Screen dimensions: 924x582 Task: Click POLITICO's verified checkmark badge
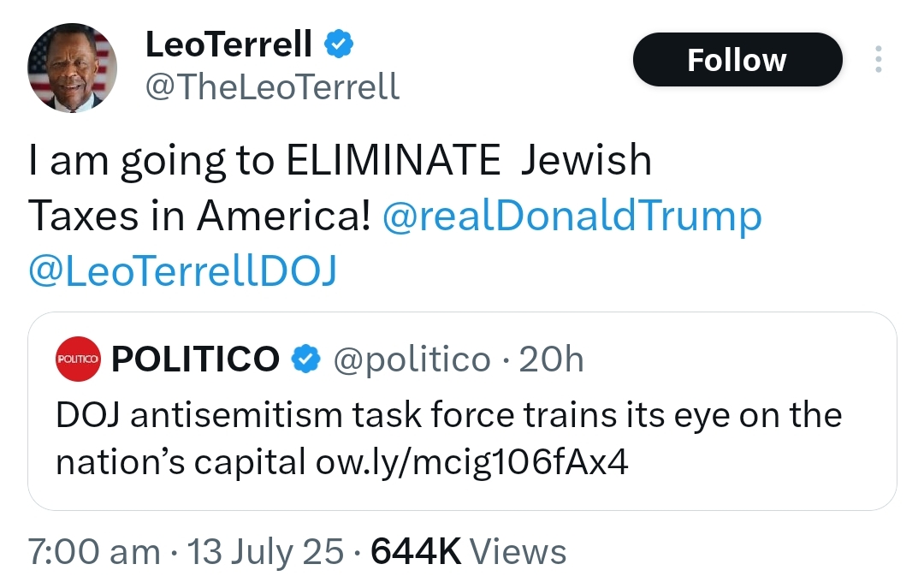click(305, 359)
